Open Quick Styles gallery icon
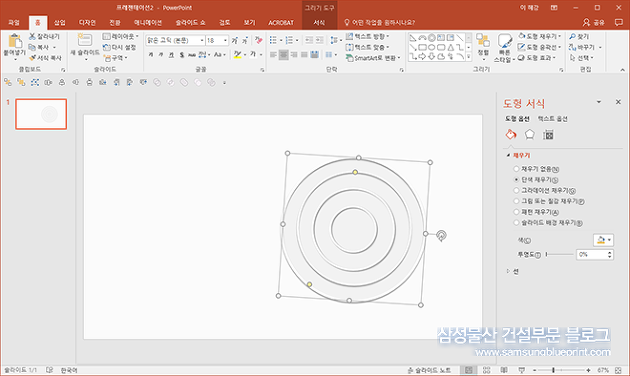This screenshot has width=630, height=376. [x=504, y=41]
